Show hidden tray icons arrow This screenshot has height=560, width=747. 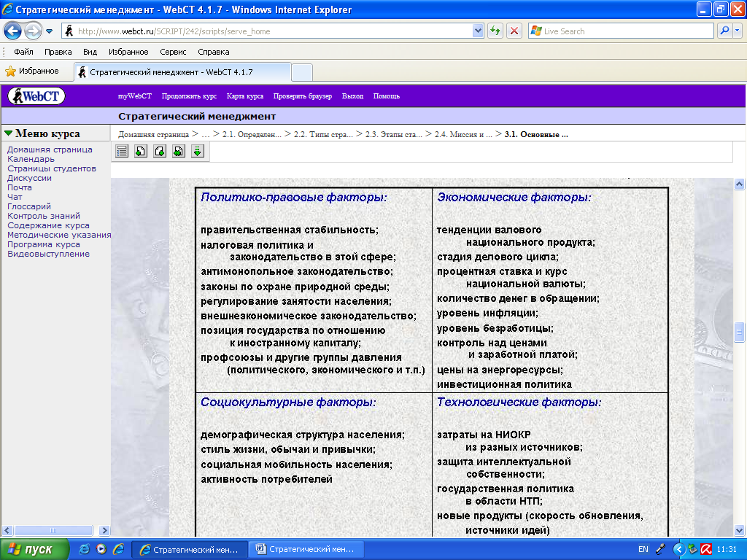coord(679,549)
